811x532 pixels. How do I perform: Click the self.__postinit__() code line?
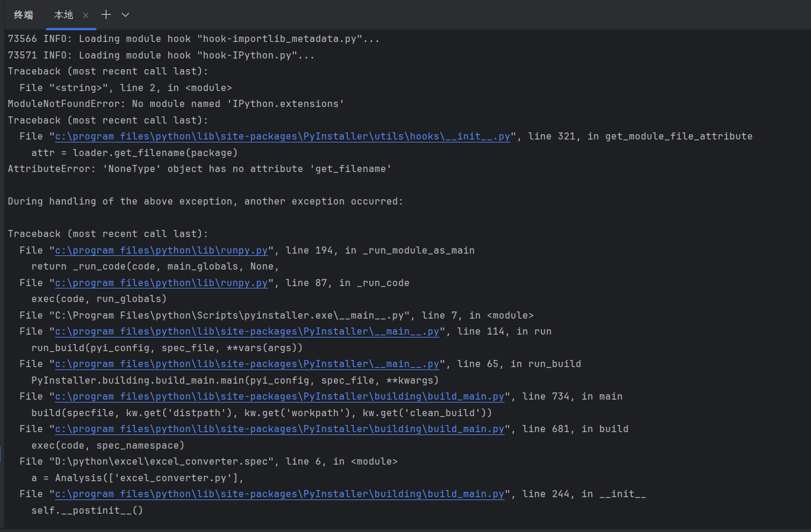click(87, 511)
